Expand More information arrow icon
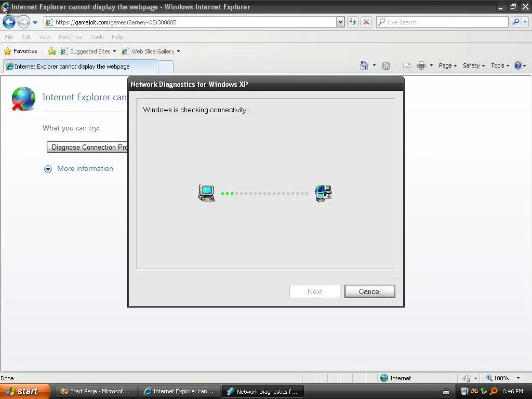This screenshot has width=532, height=399. [x=48, y=169]
